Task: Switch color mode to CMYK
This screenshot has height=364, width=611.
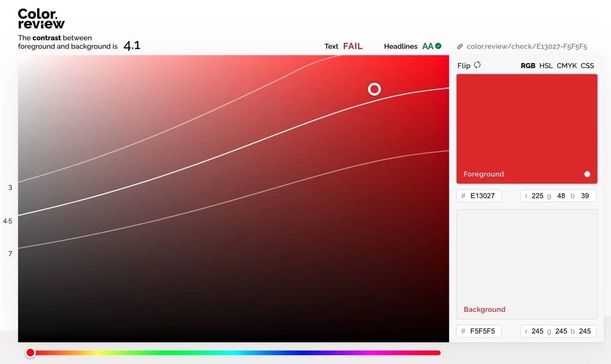Action: 567,66
